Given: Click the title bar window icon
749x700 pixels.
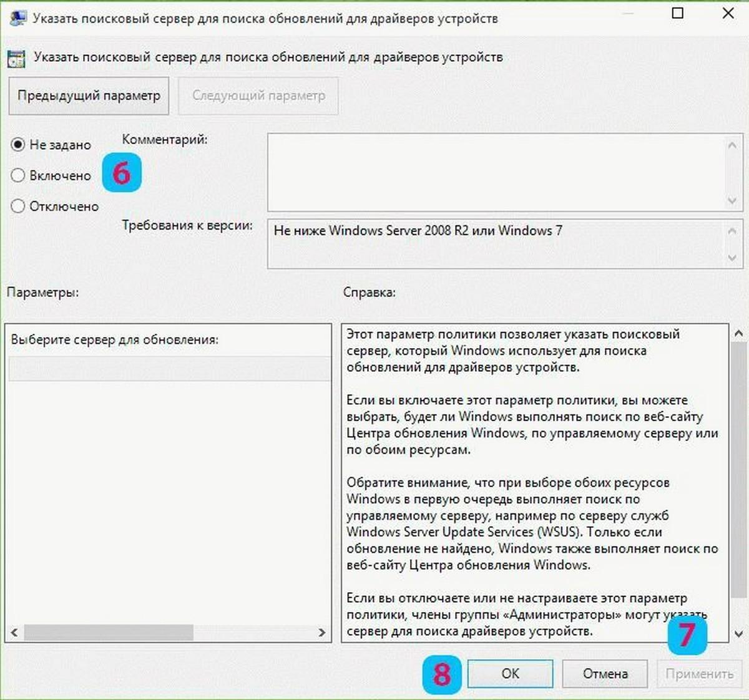Looking at the screenshot, I should 17,17.
